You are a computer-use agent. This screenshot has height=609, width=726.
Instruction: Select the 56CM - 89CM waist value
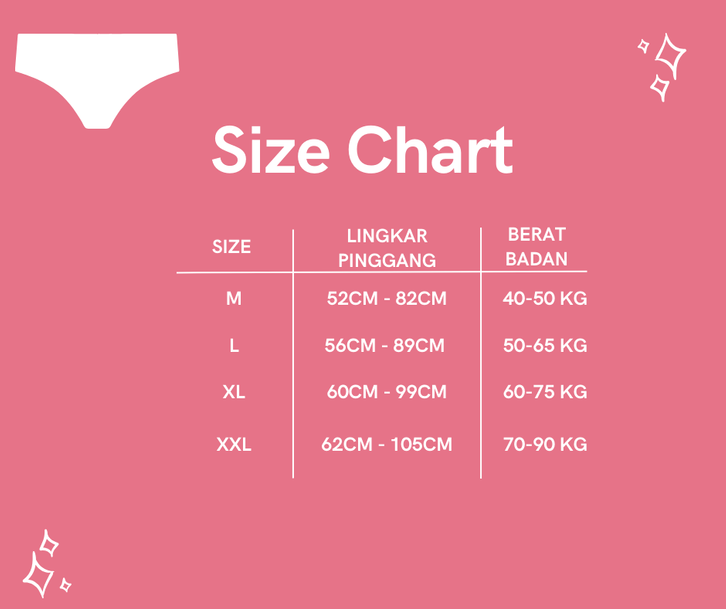click(x=385, y=346)
